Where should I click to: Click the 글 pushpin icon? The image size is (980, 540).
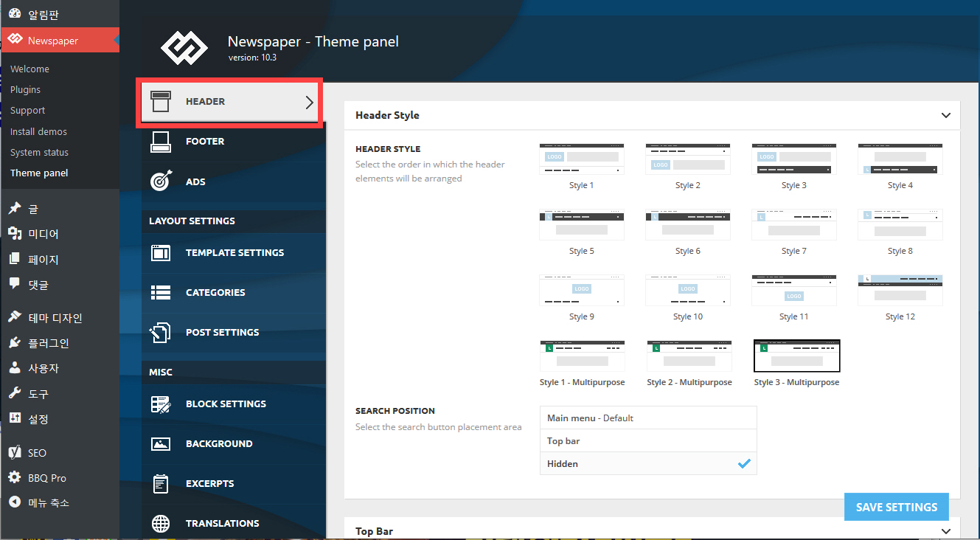pyautogui.click(x=15, y=209)
